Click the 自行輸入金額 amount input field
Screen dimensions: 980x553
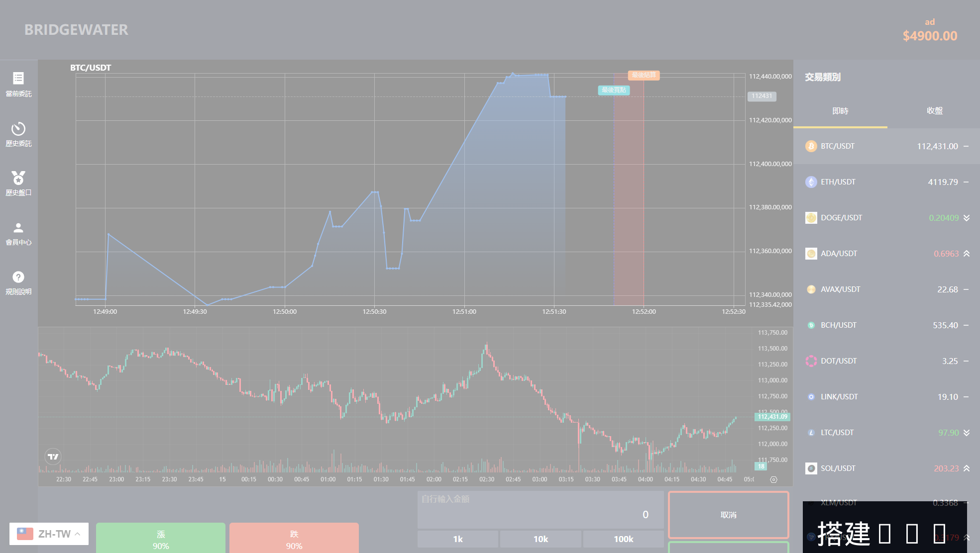(541, 510)
